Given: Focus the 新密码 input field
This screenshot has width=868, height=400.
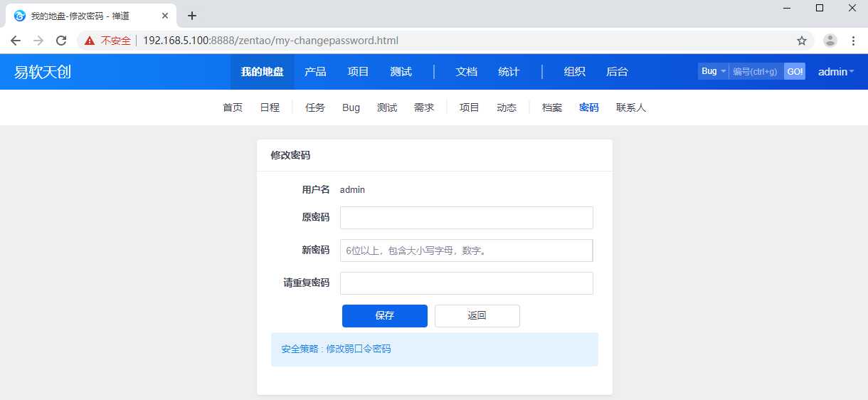Looking at the screenshot, I should point(467,251).
